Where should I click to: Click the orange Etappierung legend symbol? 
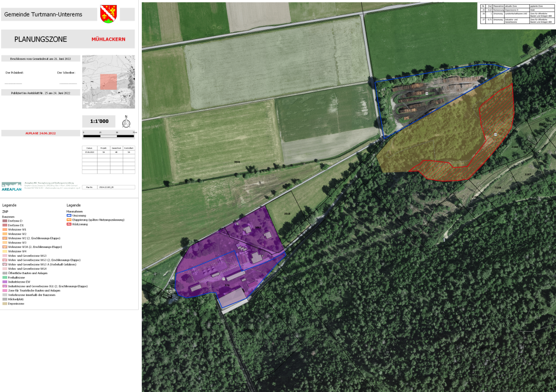pyautogui.click(x=69, y=220)
